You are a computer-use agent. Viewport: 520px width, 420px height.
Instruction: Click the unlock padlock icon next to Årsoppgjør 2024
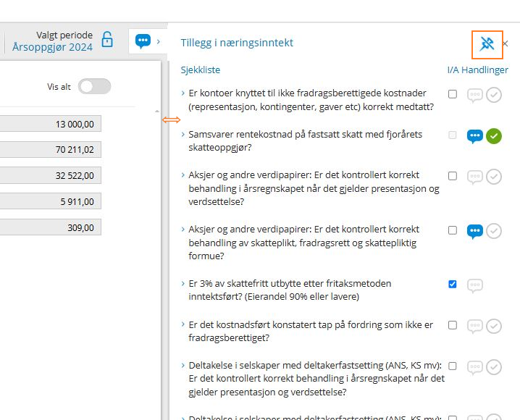tap(107, 39)
